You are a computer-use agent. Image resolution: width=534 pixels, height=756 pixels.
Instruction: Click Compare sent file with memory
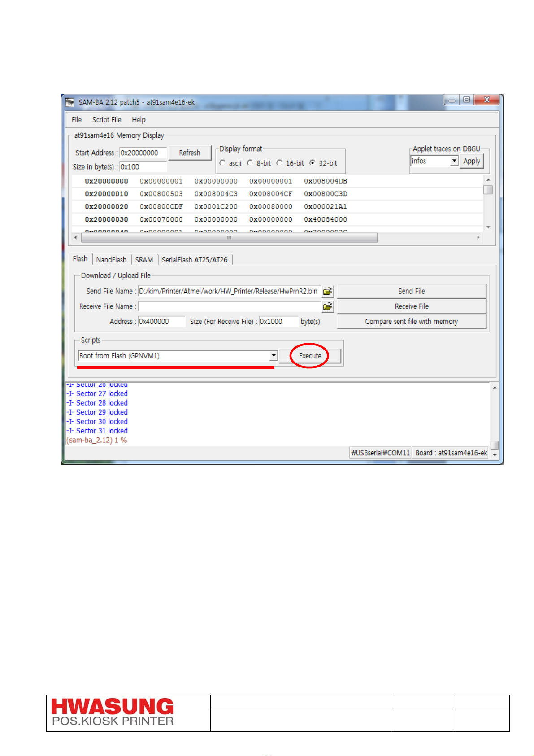pos(412,322)
